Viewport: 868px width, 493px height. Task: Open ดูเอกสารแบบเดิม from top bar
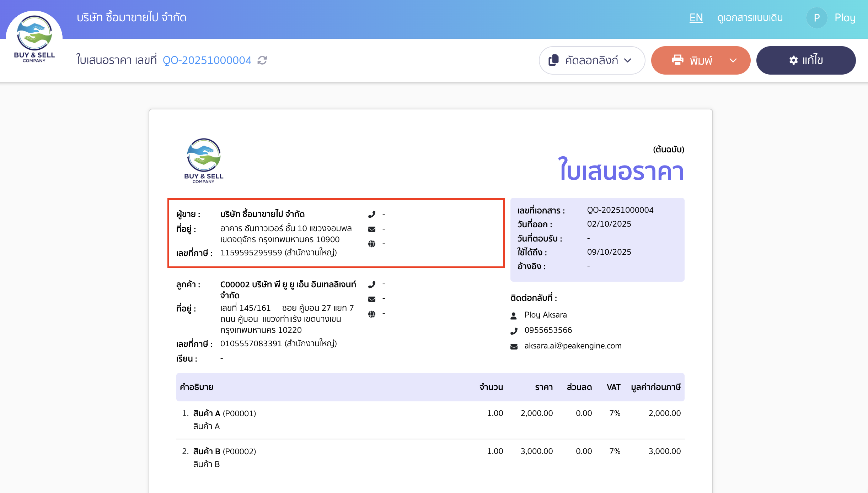coord(749,17)
